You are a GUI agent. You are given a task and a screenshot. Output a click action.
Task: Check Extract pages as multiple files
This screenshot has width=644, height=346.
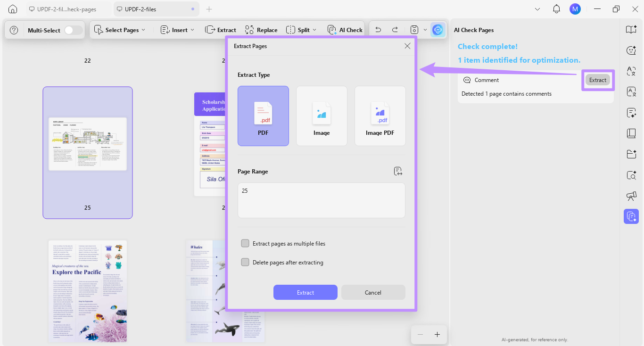245,244
